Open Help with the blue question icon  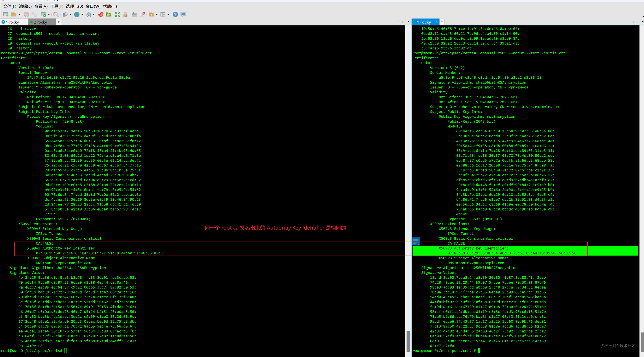(175, 14)
